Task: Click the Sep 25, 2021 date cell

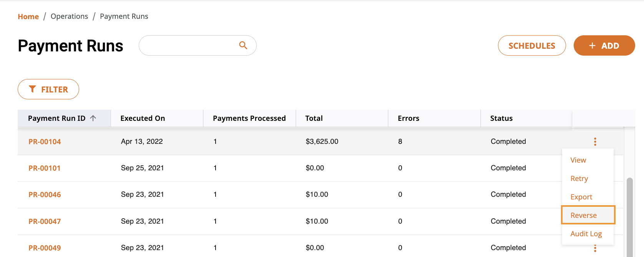Action: pyautogui.click(x=143, y=168)
